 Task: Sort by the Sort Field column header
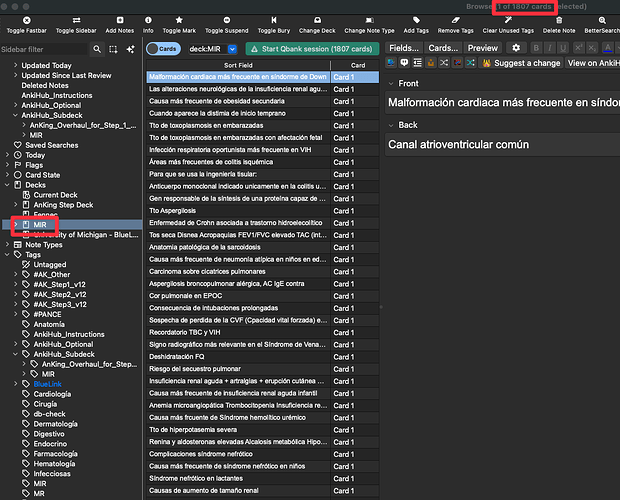tap(238, 65)
